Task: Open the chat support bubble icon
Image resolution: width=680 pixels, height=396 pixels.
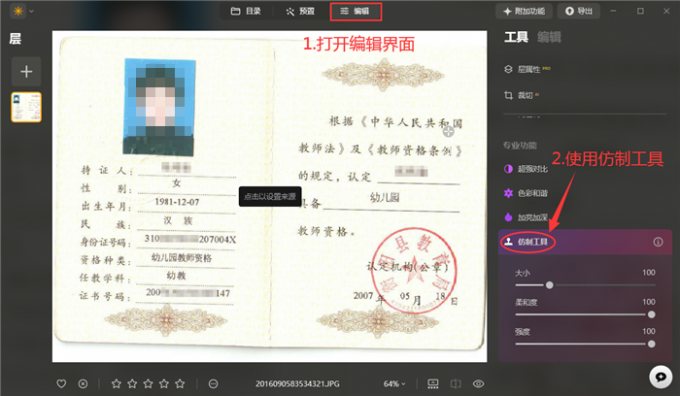Action: pos(660,376)
